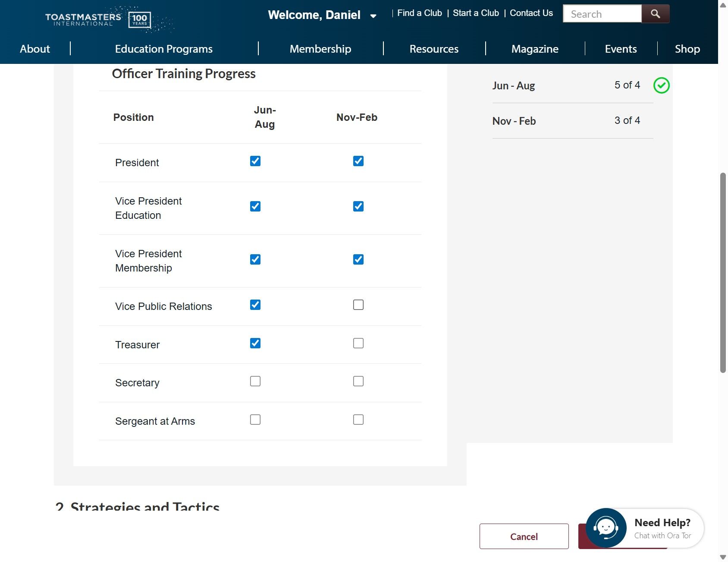This screenshot has height=562, width=728.
Task: Check Secretary's Nov-Feb training checkbox
Action: pyautogui.click(x=358, y=381)
